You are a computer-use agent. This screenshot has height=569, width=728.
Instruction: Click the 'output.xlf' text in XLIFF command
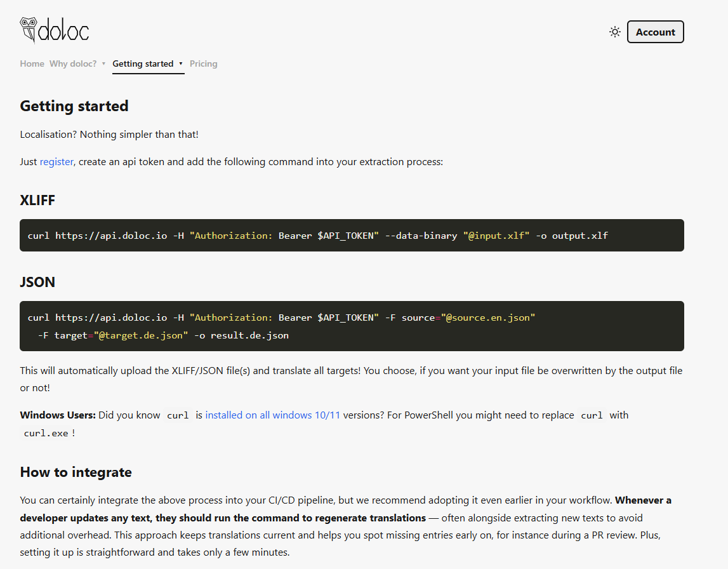click(580, 236)
